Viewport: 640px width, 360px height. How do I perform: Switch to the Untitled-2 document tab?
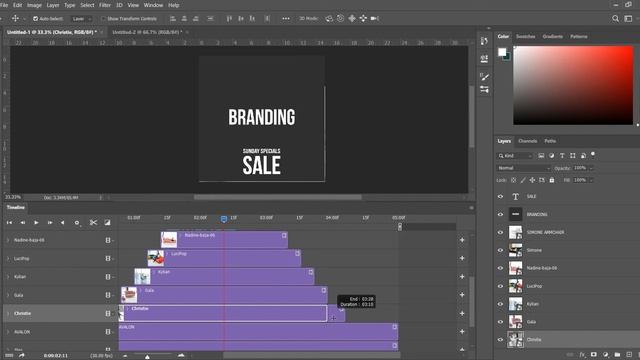(x=147, y=32)
